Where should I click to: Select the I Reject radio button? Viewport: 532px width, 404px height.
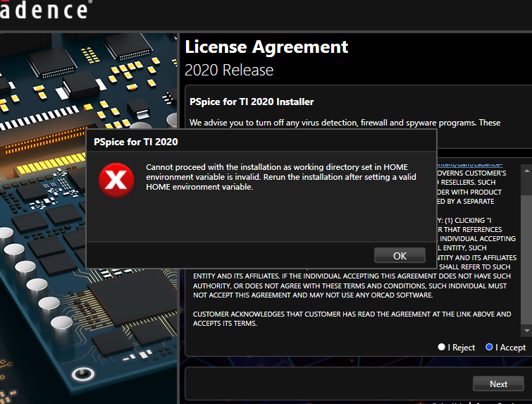tap(441, 347)
